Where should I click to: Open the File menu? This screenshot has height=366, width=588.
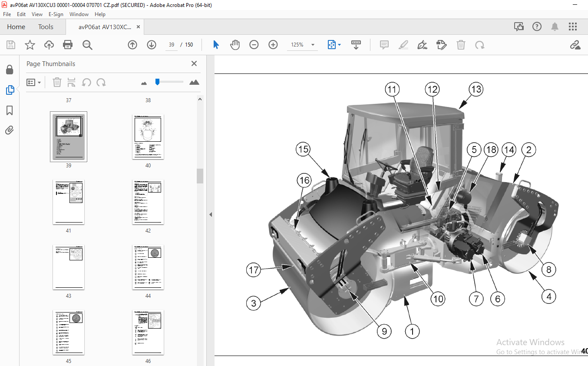coord(7,14)
